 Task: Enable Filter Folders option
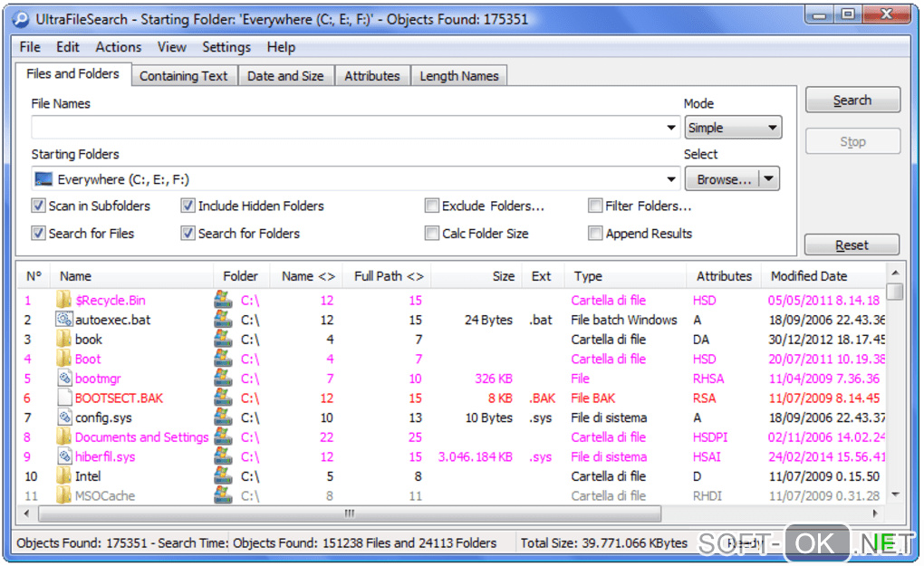point(595,206)
